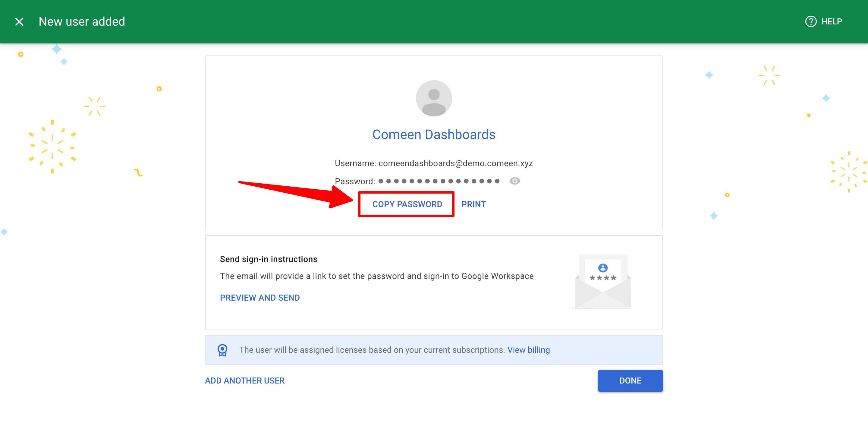Screen dimensions: 868x439
Task: Click the license ribbon badge icon
Action: click(x=222, y=350)
